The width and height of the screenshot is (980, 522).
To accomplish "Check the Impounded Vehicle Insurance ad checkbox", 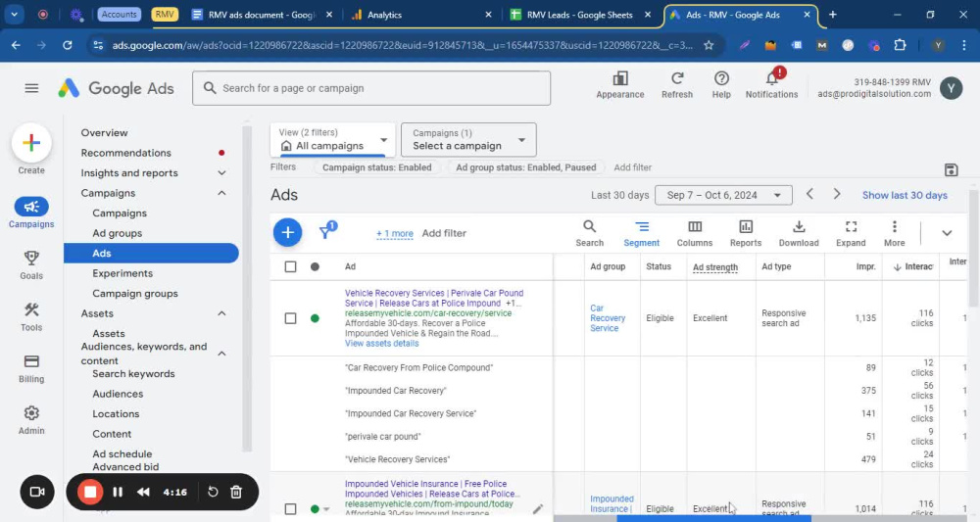I will click(290, 509).
